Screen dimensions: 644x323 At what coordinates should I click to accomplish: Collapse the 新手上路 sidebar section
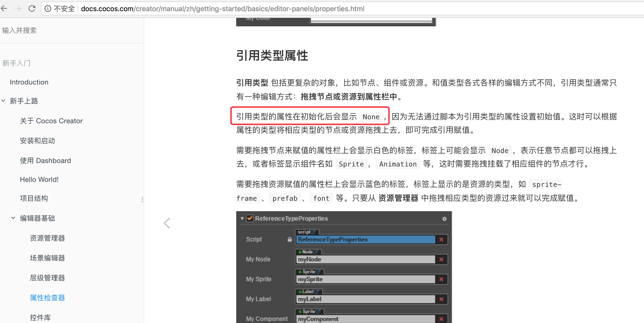3,101
